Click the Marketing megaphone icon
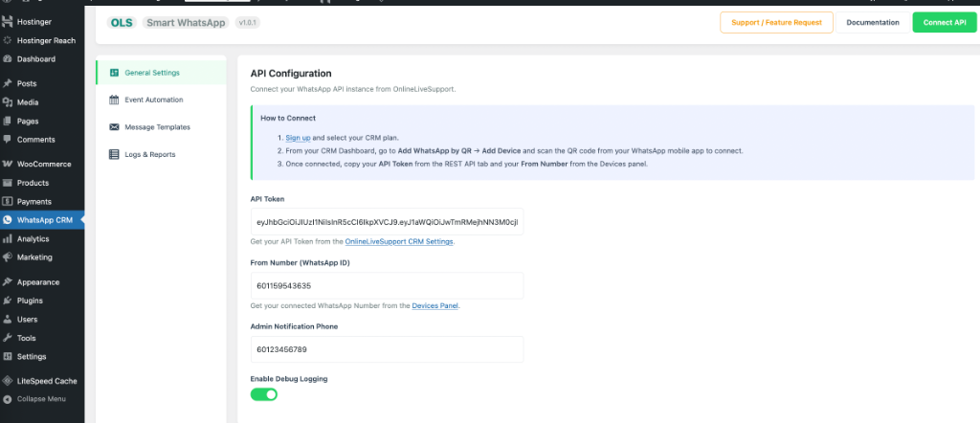Image resolution: width=980 pixels, height=423 pixels. pyautogui.click(x=8, y=256)
